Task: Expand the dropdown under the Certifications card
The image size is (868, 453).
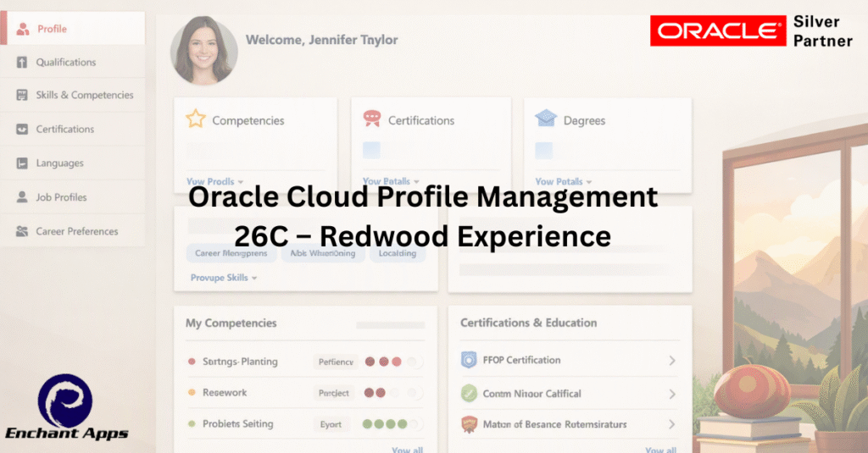Action: (x=391, y=181)
